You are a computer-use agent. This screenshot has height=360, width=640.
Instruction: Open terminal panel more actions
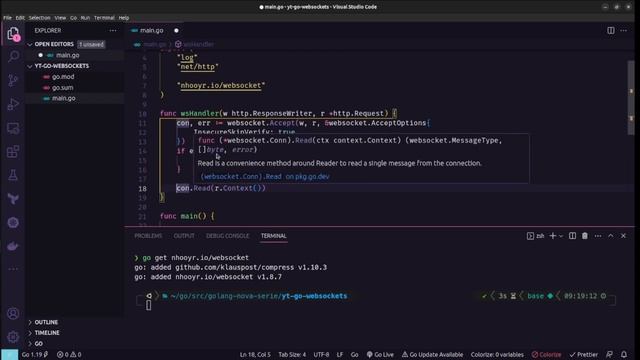pos(598,236)
